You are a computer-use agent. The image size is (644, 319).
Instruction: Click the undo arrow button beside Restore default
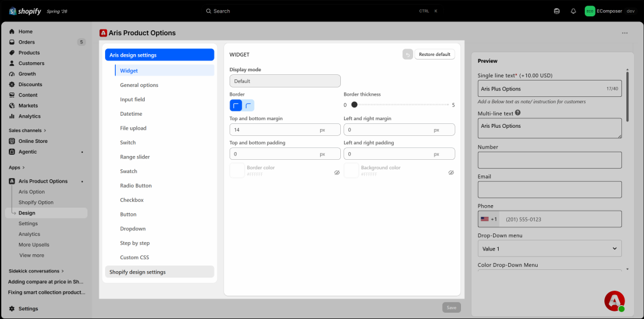[408, 54]
